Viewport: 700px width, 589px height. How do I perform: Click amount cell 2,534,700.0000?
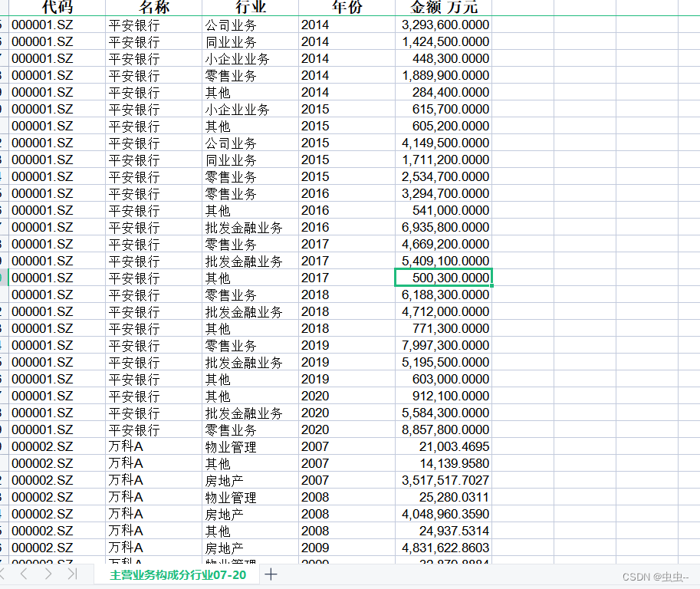(444, 176)
